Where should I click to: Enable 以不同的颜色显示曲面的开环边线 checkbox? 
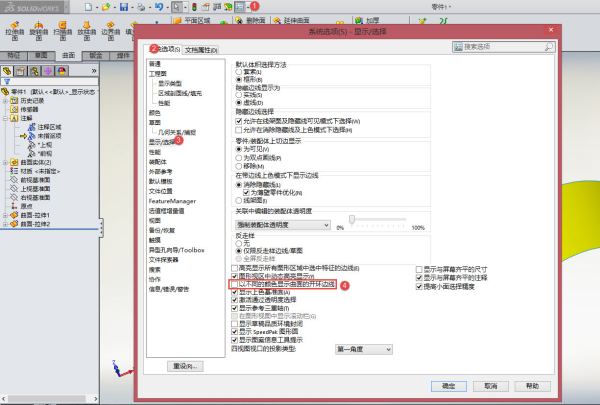point(234,284)
